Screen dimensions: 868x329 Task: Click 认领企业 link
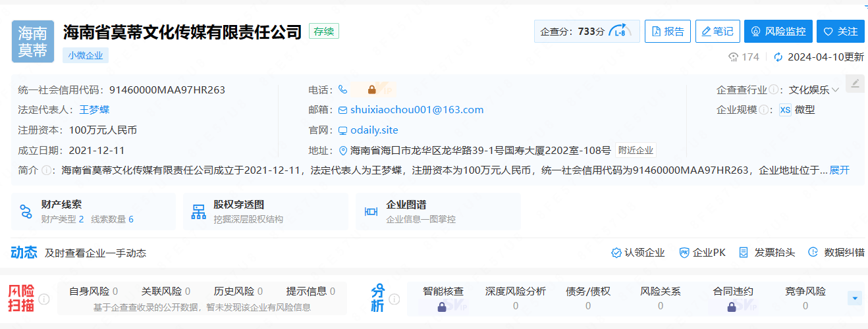[x=638, y=253]
